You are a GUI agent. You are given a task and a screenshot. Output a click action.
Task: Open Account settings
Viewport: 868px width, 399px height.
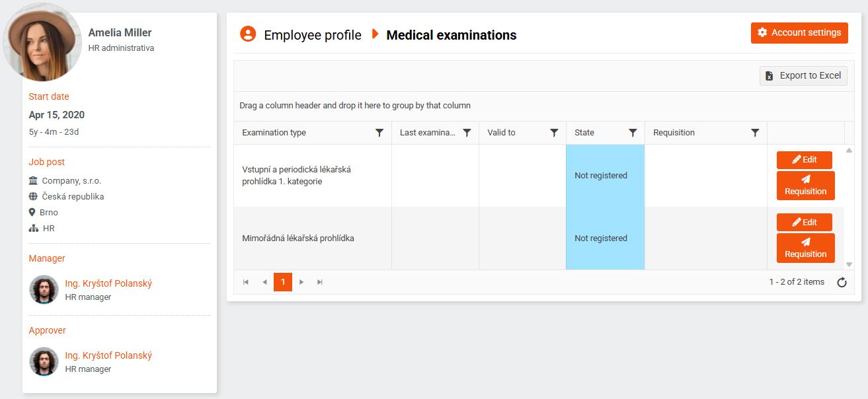799,33
